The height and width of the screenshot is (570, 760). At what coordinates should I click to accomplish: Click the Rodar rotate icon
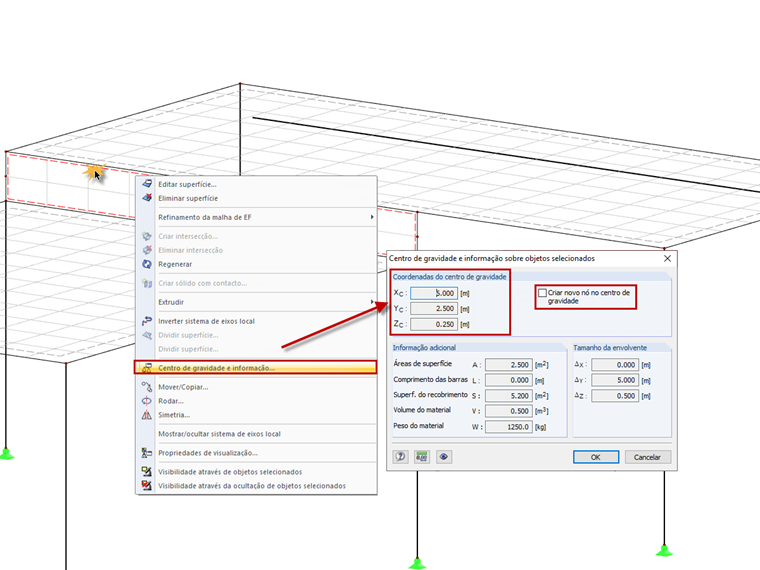[147, 401]
